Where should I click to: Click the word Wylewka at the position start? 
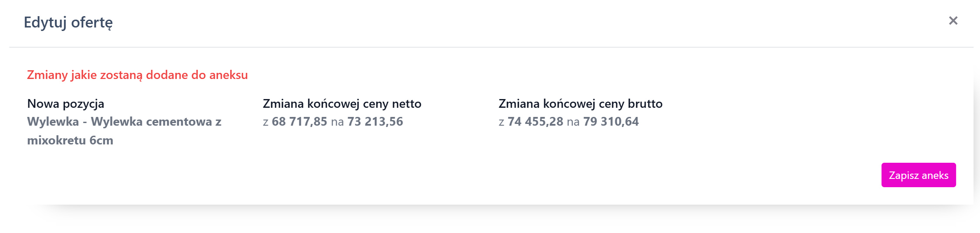[x=53, y=122]
